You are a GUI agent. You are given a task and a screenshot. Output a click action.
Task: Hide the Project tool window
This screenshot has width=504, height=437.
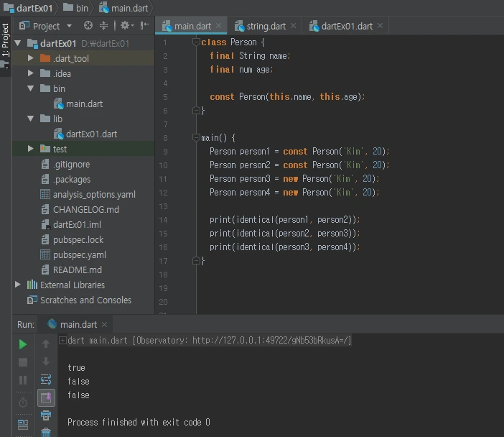[x=145, y=26]
